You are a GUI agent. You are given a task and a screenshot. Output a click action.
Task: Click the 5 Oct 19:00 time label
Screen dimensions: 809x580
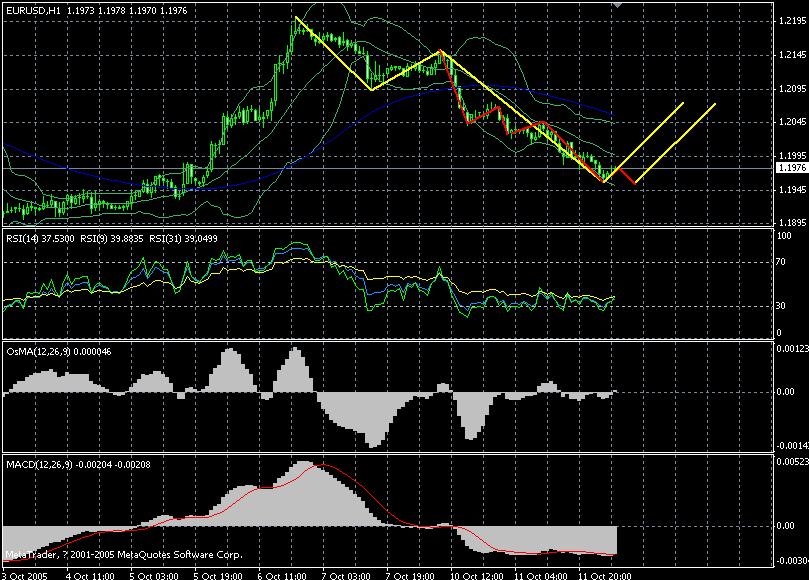pyautogui.click(x=218, y=576)
